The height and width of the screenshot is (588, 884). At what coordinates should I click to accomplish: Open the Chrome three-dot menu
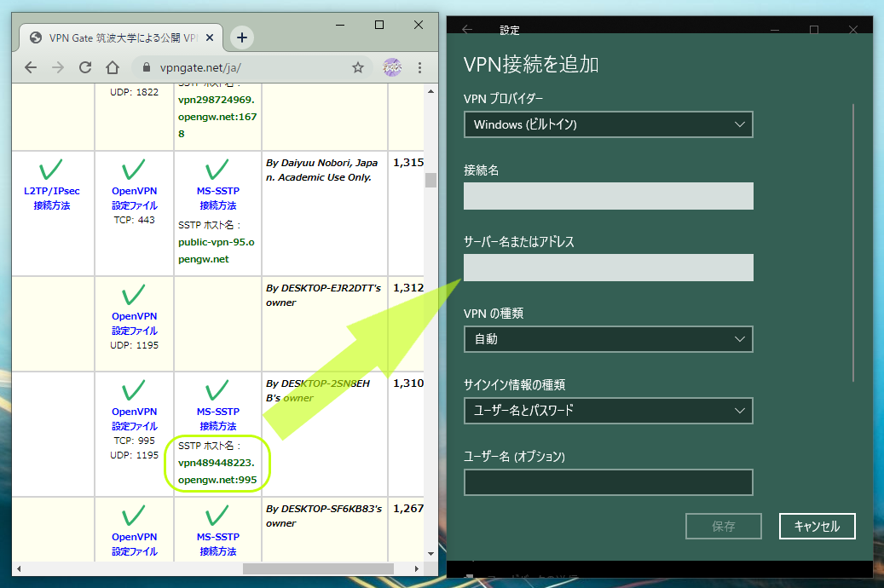pyautogui.click(x=419, y=67)
